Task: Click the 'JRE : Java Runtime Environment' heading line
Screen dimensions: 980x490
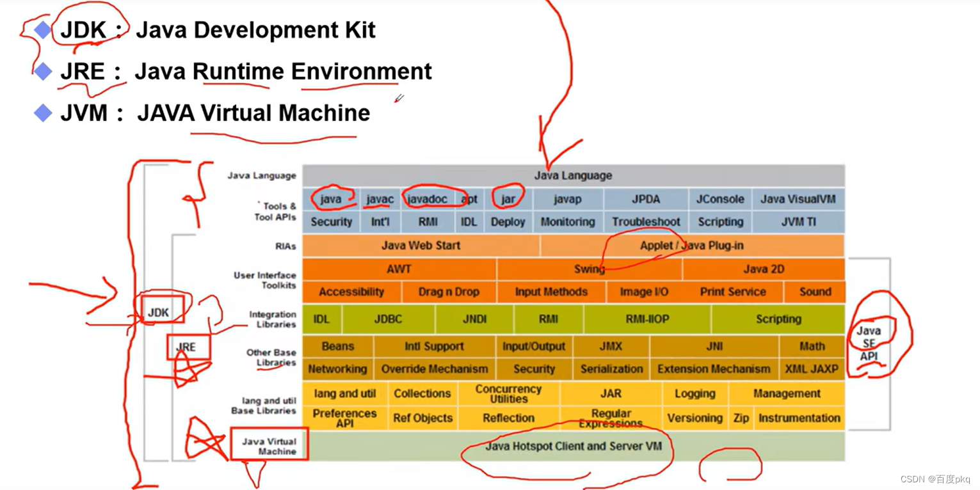Action: pyautogui.click(x=246, y=71)
